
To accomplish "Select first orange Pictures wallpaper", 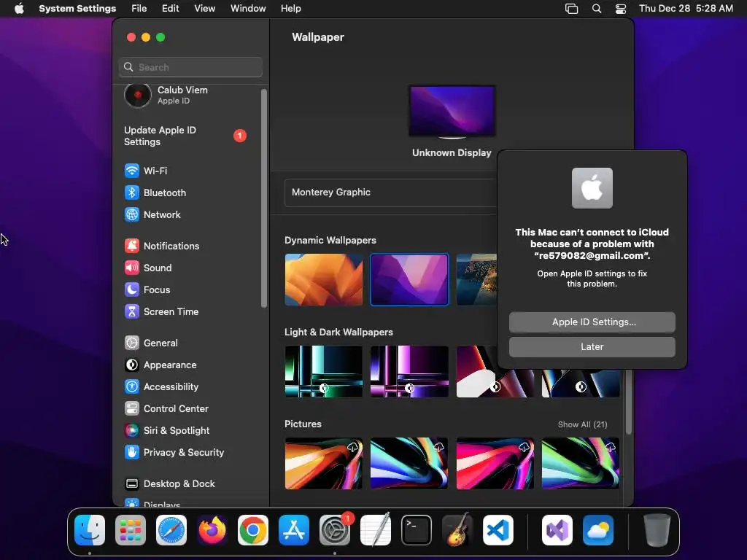I will coord(323,463).
